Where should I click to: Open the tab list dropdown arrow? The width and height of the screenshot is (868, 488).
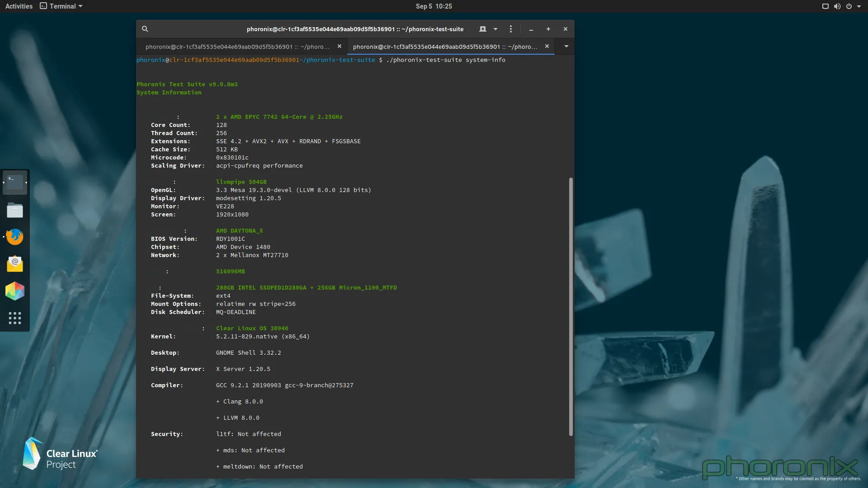pyautogui.click(x=566, y=46)
